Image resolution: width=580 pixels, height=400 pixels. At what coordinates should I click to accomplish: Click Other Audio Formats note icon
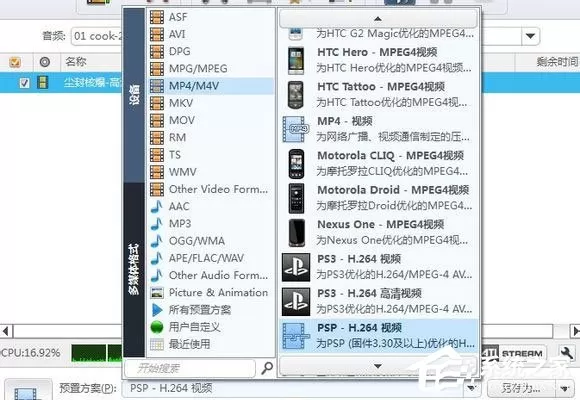tap(157, 275)
